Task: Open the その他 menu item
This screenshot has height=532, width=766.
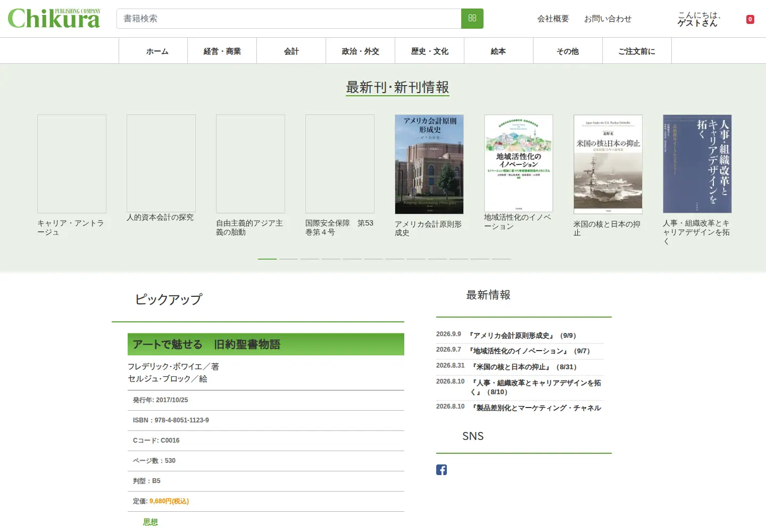Action: pyautogui.click(x=568, y=51)
